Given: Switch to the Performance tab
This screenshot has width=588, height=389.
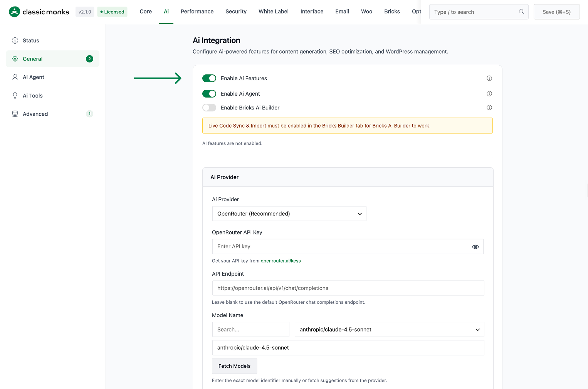Looking at the screenshot, I should (x=197, y=12).
